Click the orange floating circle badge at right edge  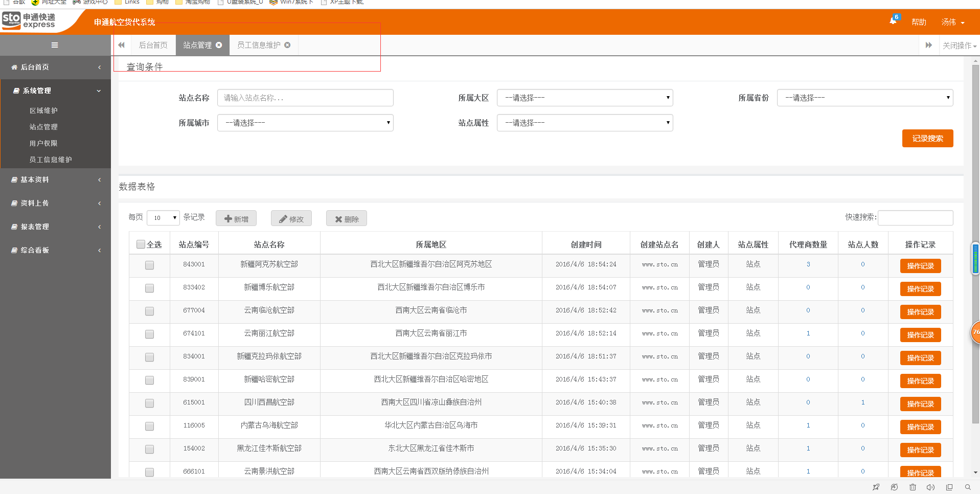975,332
